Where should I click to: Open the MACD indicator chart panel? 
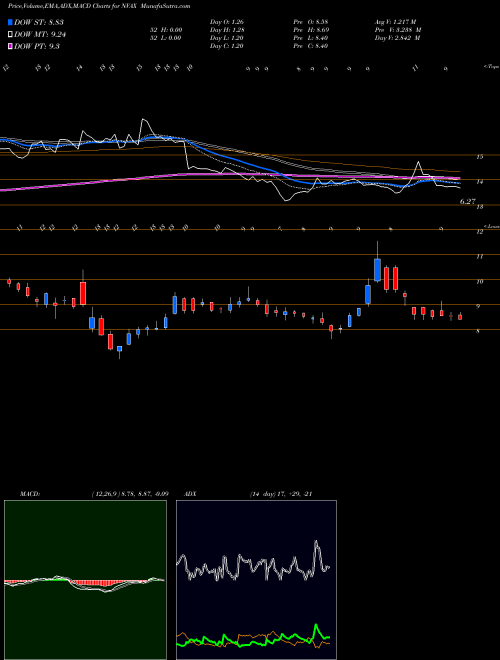click(x=85, y=580)
